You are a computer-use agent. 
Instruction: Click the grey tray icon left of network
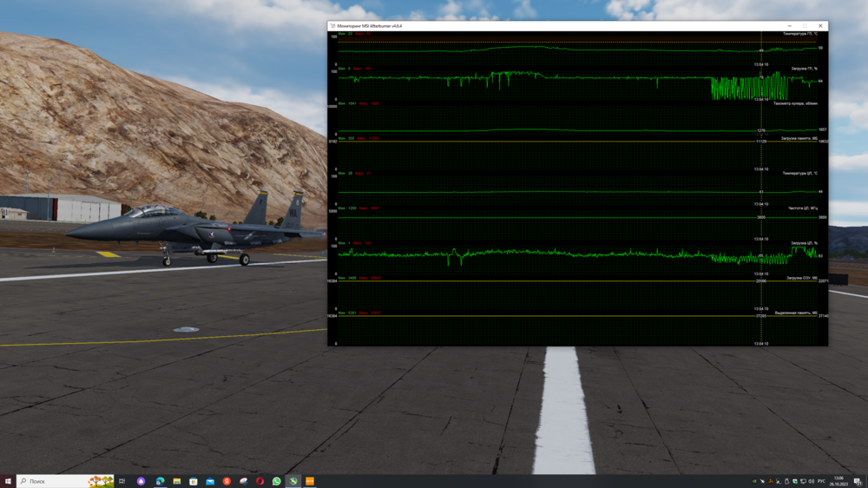click(x=795, y=481)
